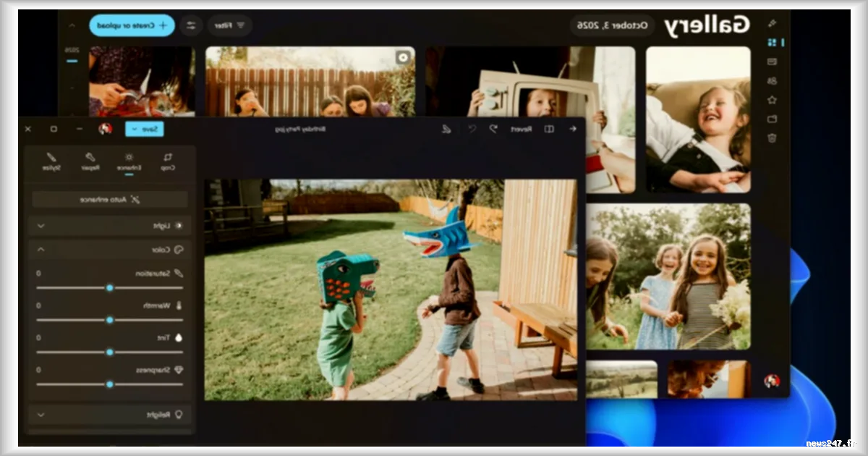This screenshot has width=868, height=456.
Task: Click the undo arrow in editor toolbar
Action: 493,129
